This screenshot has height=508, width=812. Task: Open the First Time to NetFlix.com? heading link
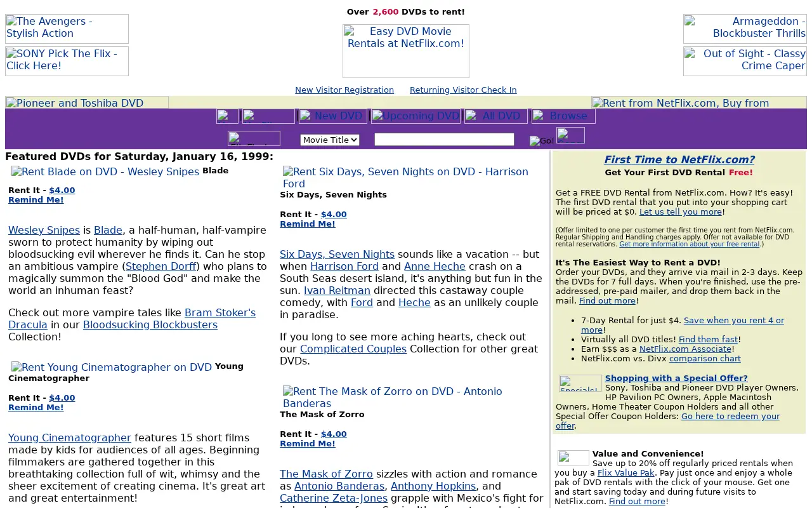coord(679,159)
